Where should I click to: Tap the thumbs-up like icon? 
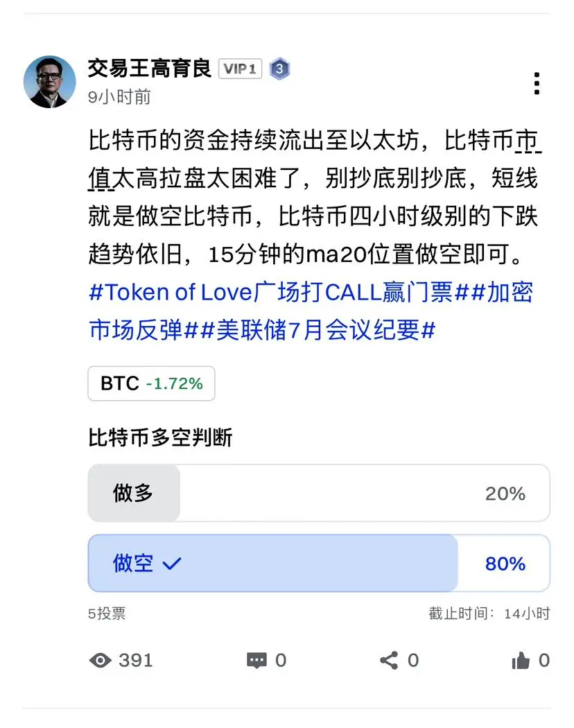point(521,660)
